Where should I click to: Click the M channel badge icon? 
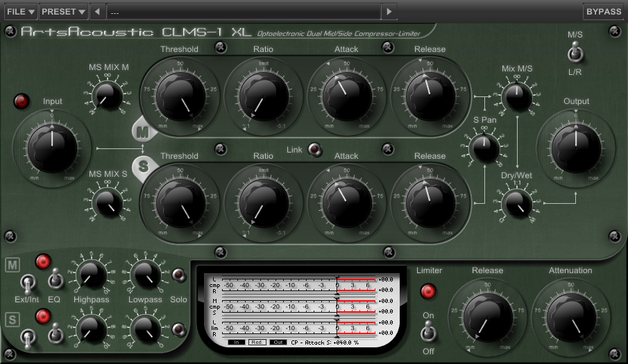tap(142, 130)
